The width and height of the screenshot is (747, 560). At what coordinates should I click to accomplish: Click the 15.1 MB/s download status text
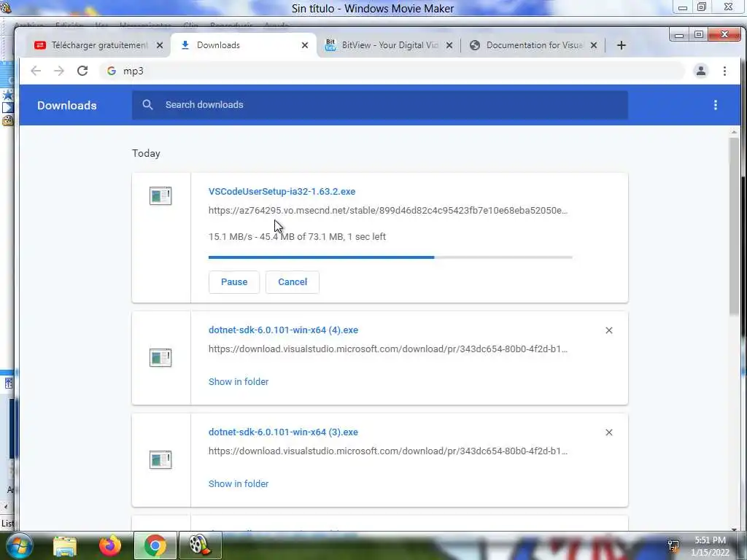(297, 237)
